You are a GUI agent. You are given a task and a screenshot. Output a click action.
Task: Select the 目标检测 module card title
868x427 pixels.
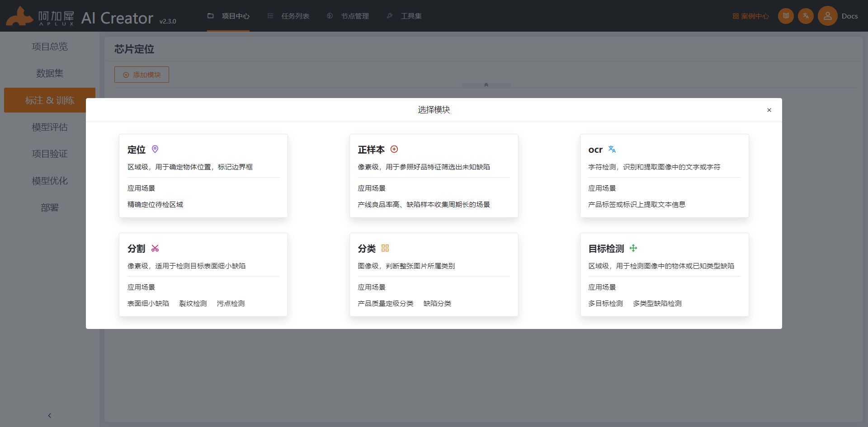(606, 249)
